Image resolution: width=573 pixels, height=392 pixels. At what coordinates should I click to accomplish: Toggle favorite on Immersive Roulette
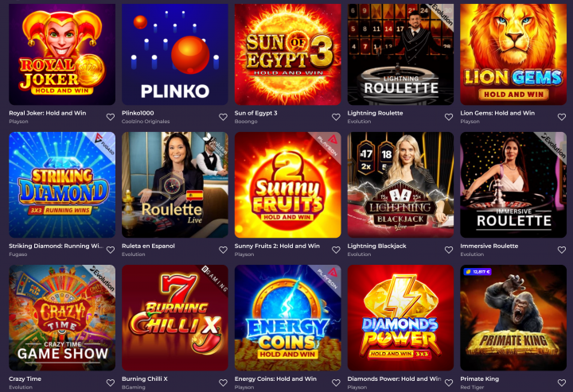tap(562, 250)
